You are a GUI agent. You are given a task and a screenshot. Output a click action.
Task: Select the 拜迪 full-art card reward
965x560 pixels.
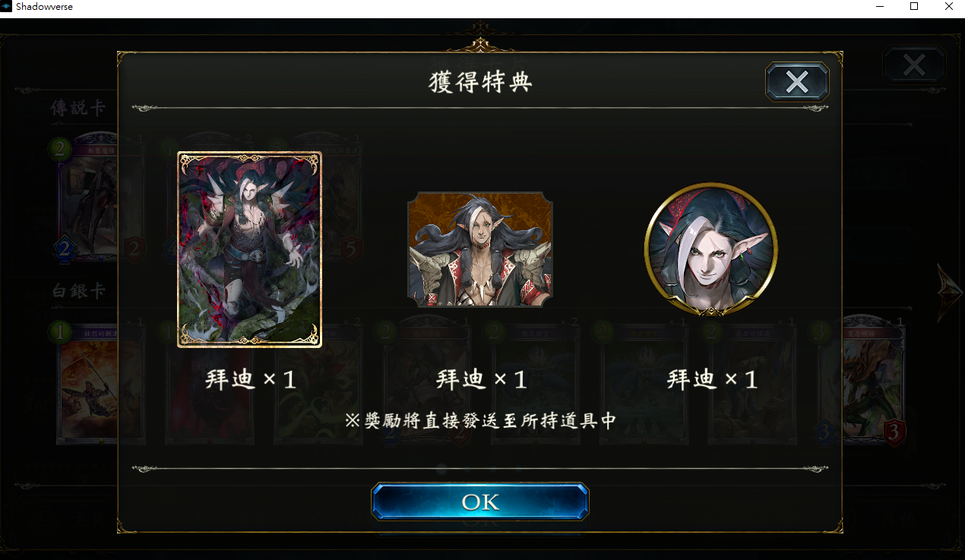(x=249, y=249)
